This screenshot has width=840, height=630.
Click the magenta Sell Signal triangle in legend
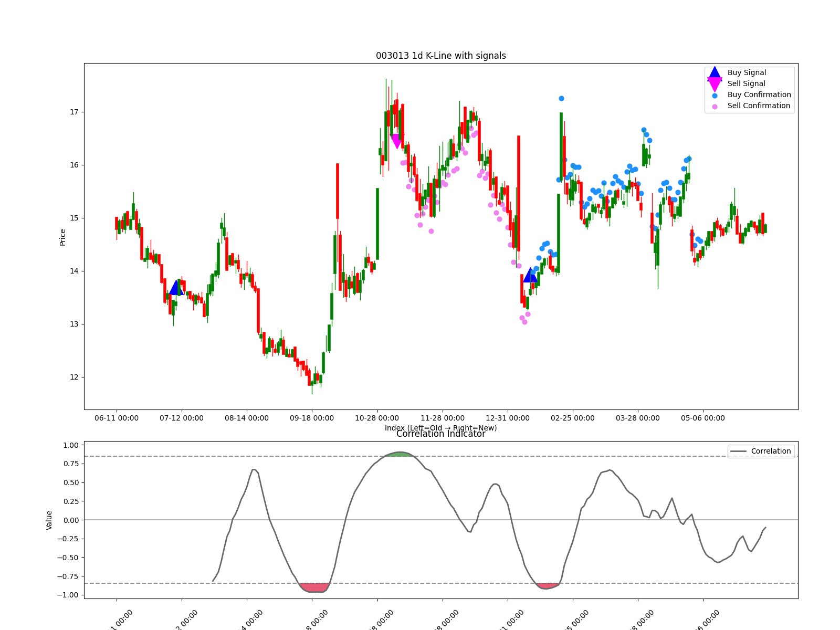[715, 84]
